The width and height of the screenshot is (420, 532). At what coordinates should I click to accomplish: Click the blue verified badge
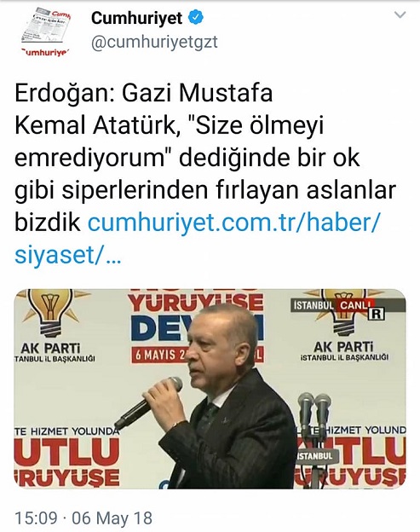click(196, 18)
